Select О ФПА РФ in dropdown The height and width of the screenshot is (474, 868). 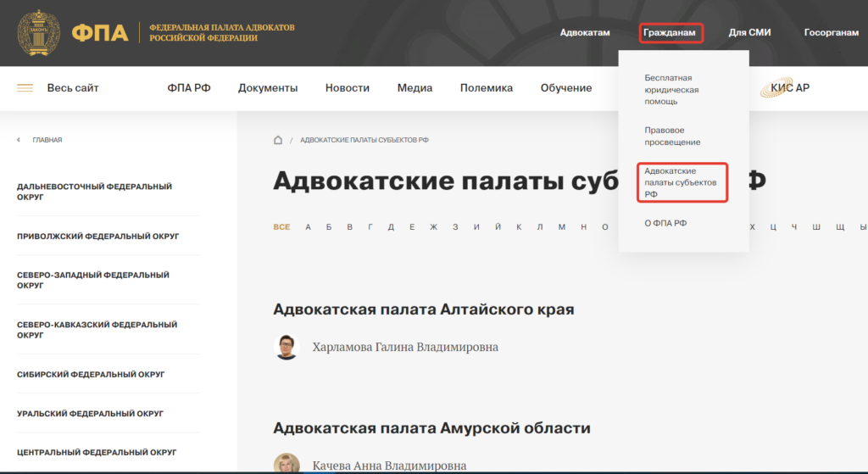(x=665, y=223)
